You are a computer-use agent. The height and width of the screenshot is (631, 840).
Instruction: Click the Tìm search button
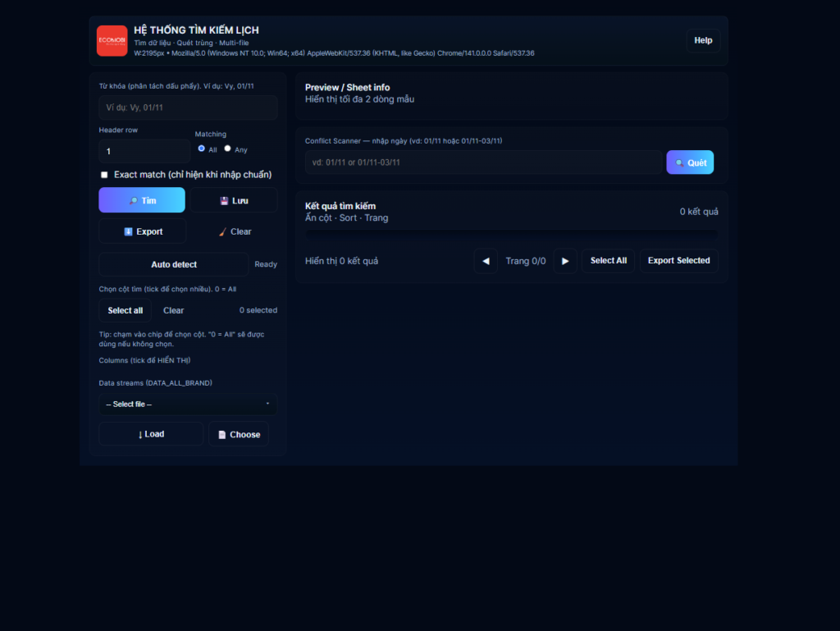click(142, 200)
